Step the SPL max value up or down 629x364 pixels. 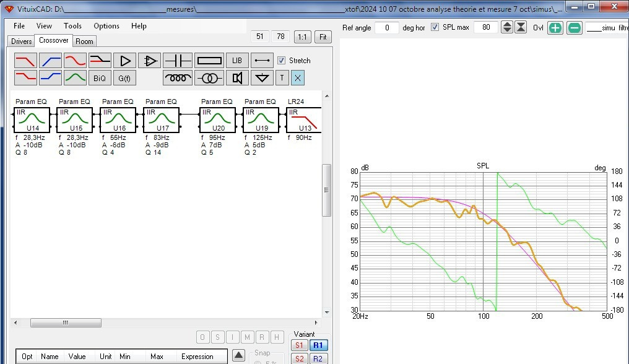507,28
